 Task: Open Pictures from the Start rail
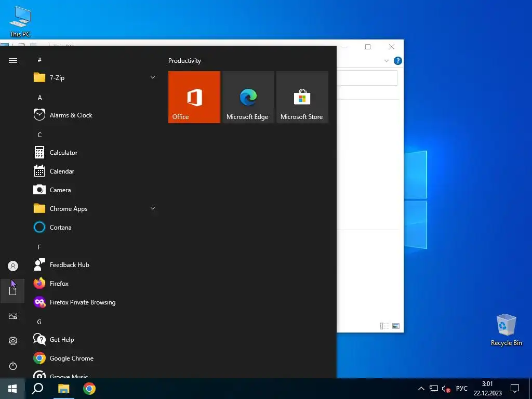click(x=13, y=316)
